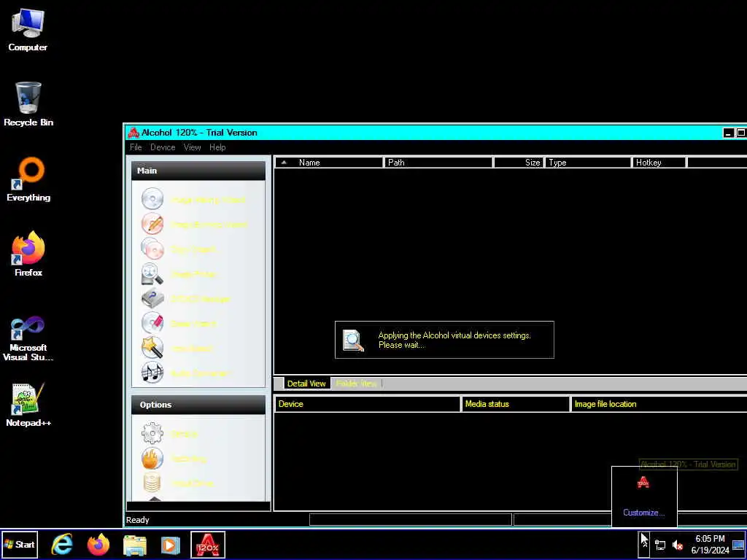Collapse the Options sidebar section header
Viewport: 747px width, 560px height.
point(198,405)
